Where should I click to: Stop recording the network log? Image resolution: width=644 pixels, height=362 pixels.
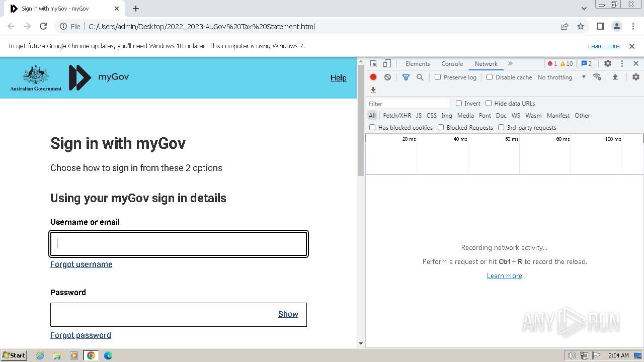(x=373, y=77)
